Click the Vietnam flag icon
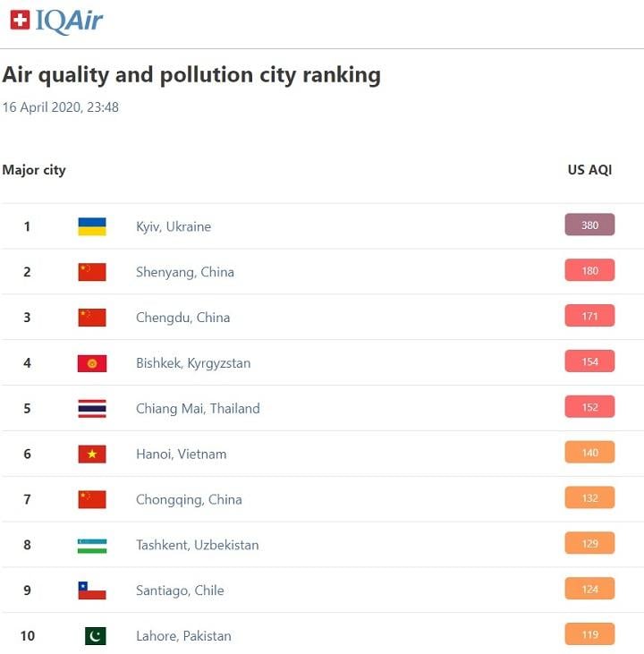The width and height of the screenshot is (644, 654). click(92, 454)
